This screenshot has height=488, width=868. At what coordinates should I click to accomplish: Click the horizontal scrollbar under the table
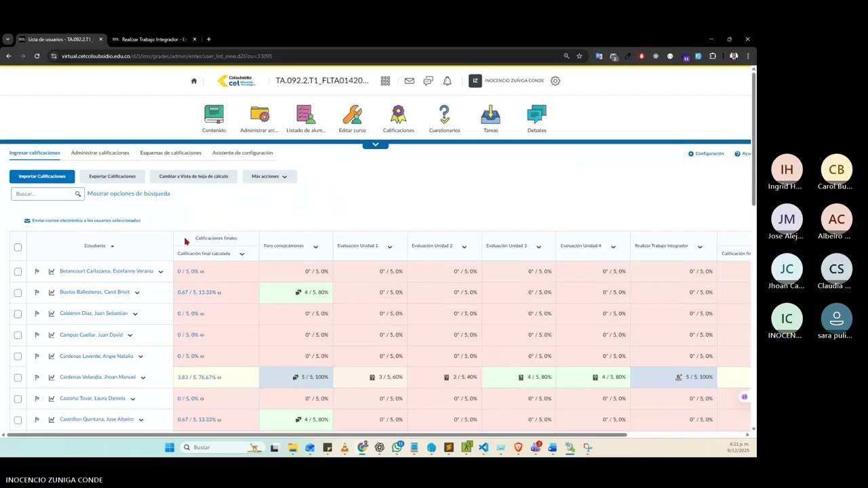pyautogui.click(x=317, y=434)
